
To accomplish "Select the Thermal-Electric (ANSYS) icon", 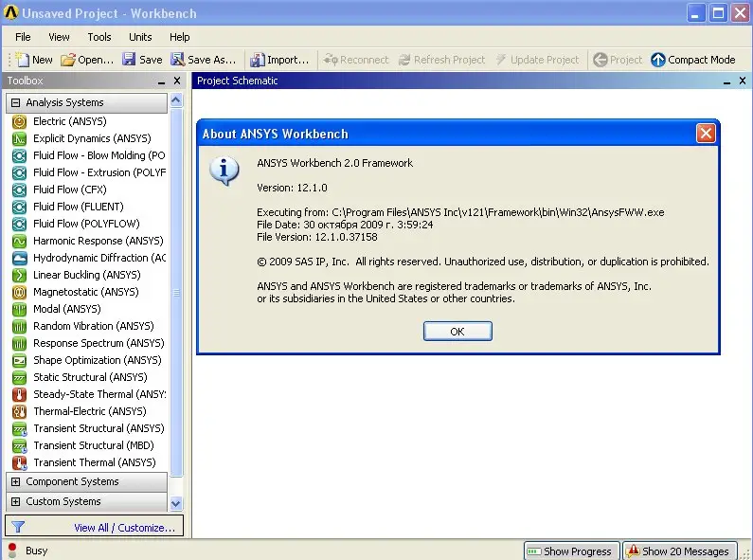I will [x=19, y=411].
